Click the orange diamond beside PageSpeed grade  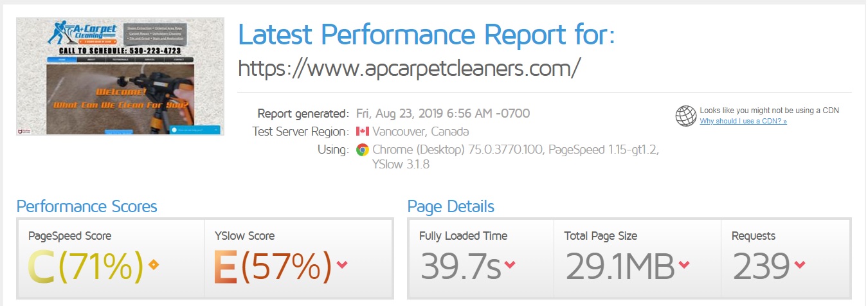[x=154, y=264]
